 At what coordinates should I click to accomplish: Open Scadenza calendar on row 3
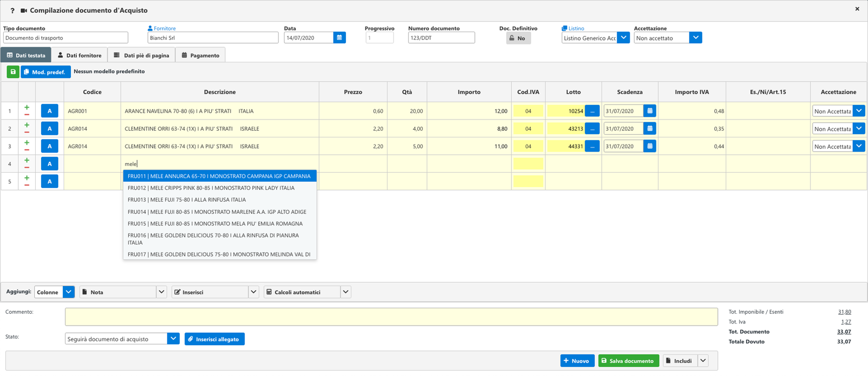(x=650, y=146)
